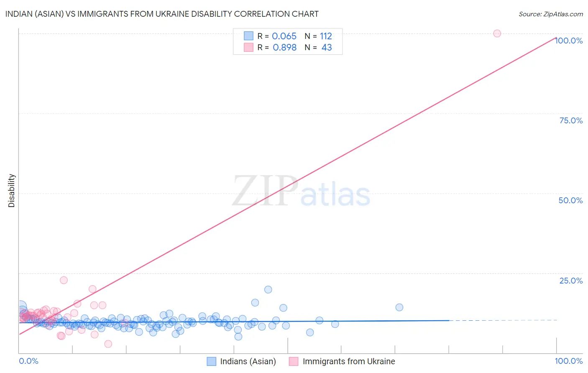Click the blue point near 20% disability
The height and width of the screenshot is (373, 588).
click(x=268, y=289)
